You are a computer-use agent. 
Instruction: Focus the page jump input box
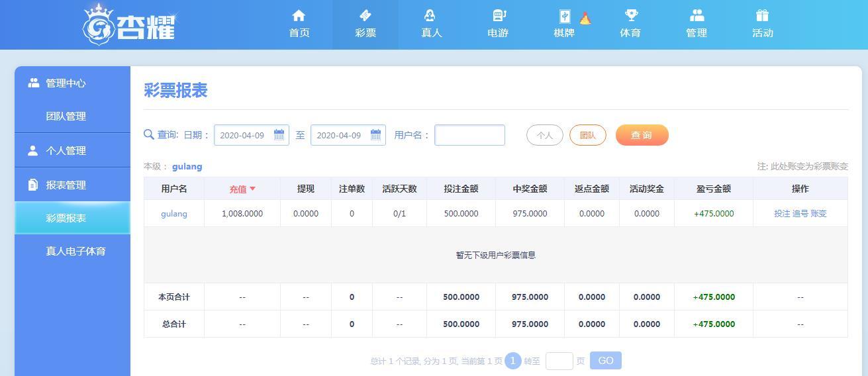coord(559,361)
